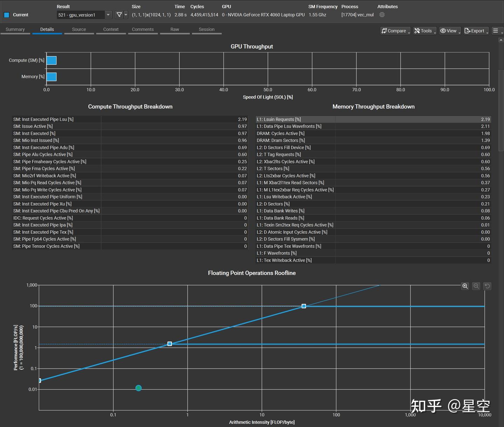Open the Session tab
The width and height of the screenshot is (504, 427).
click(x=206, y=29)
